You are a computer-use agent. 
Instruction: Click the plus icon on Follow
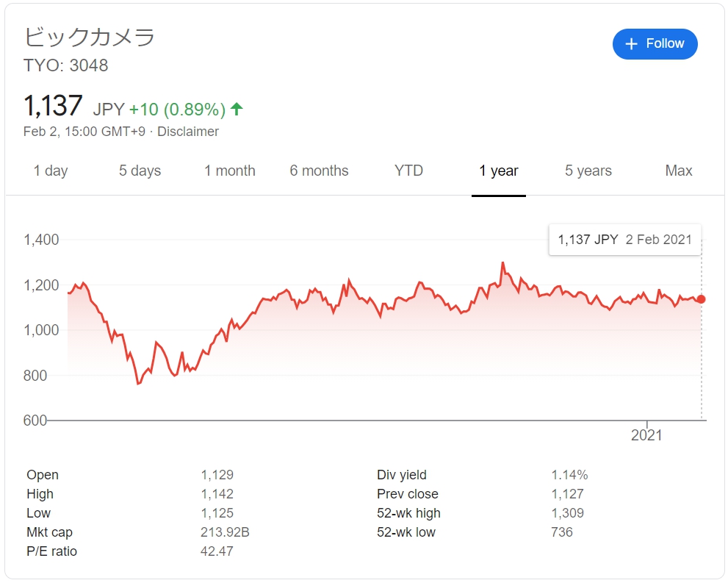coord(631,44)
